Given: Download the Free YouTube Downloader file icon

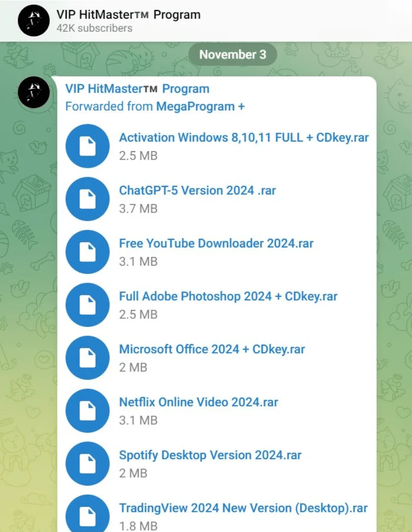Looking at the screenshot, I should (88, 252).
